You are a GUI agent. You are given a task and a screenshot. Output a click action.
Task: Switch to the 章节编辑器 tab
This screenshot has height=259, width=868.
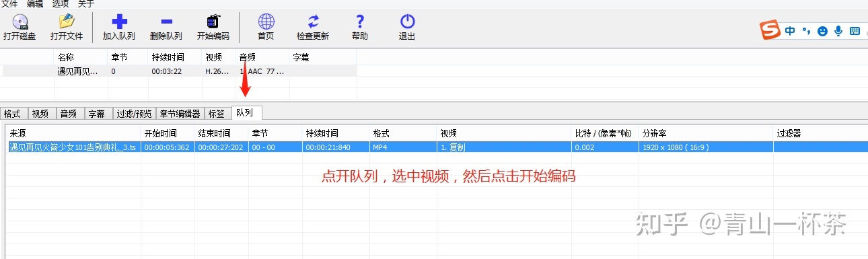pos(180,114)
